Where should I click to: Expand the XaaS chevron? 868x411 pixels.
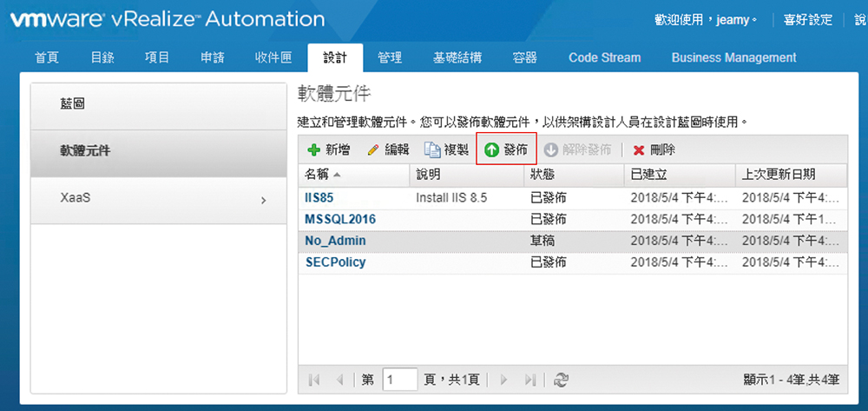pyautogui.click(x=264, y=201)
